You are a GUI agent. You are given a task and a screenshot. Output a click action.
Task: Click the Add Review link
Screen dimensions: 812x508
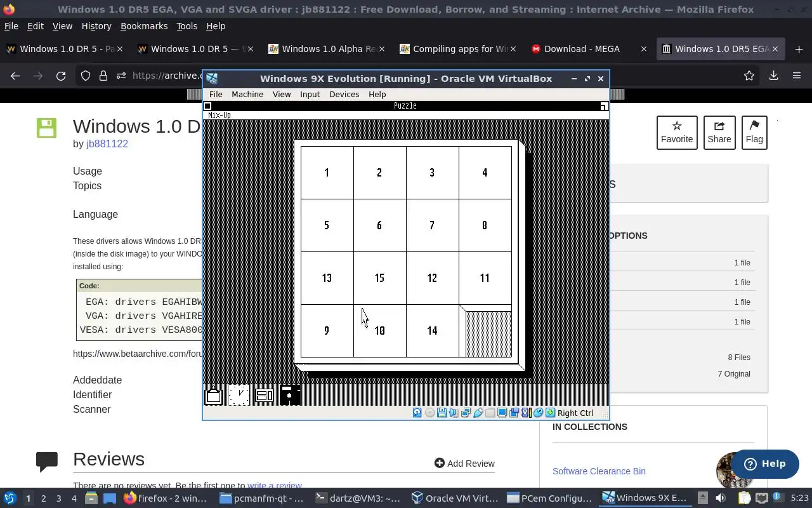pyautogui.click(x=464, y=464)
